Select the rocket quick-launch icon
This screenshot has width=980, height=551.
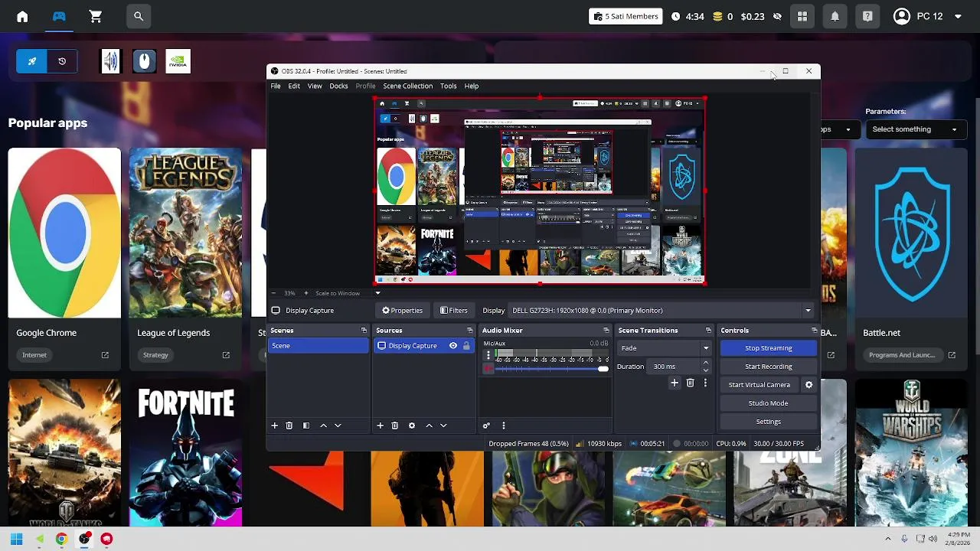32,61
